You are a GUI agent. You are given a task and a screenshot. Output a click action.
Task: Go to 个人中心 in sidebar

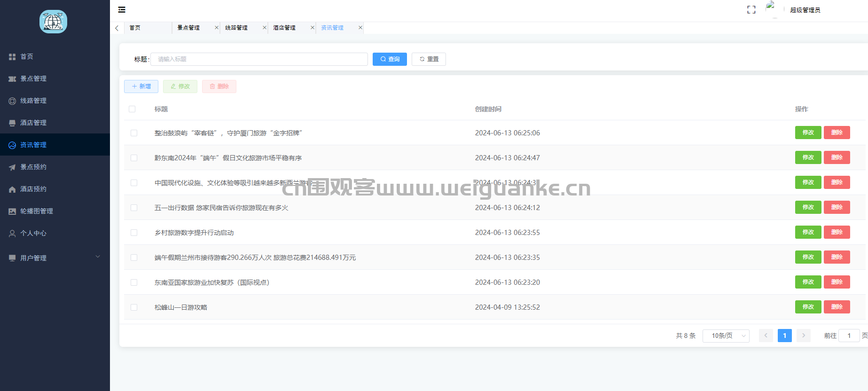tap(33, 233)
